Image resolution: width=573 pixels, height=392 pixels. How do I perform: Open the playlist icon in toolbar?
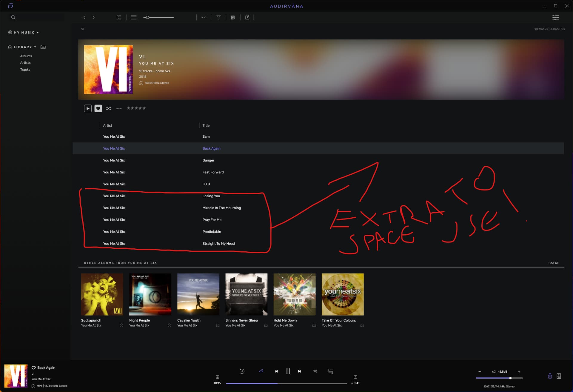point(233,17)
